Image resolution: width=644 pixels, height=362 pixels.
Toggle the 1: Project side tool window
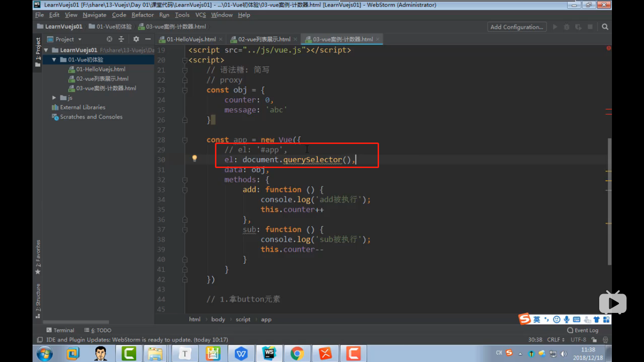click(38, 52)
